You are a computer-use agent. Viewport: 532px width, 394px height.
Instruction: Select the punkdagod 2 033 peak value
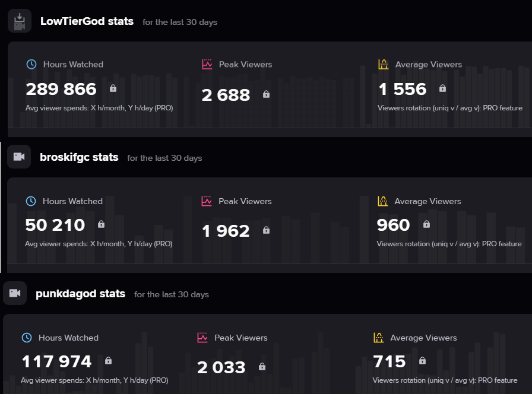tap(221, 367)
